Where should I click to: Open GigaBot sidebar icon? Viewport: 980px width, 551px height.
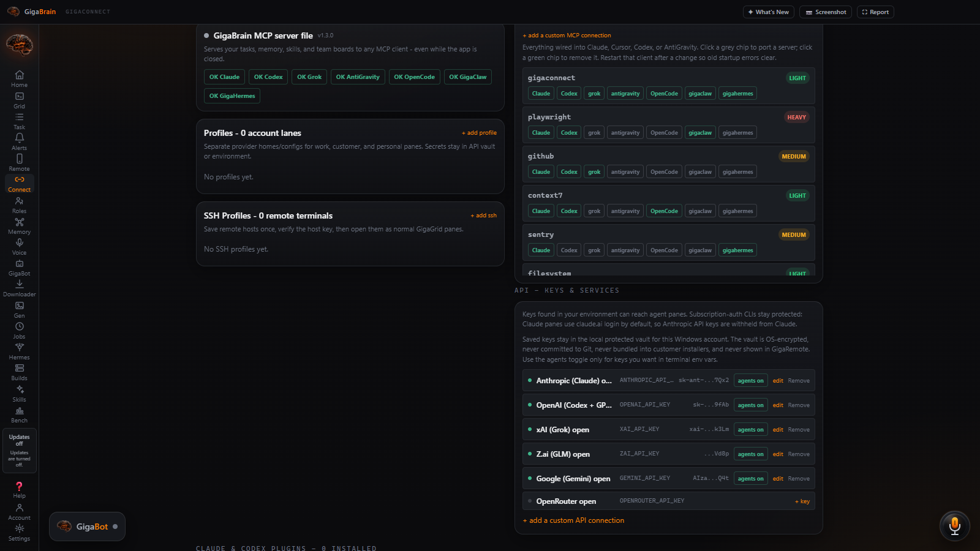coord(19,268)
